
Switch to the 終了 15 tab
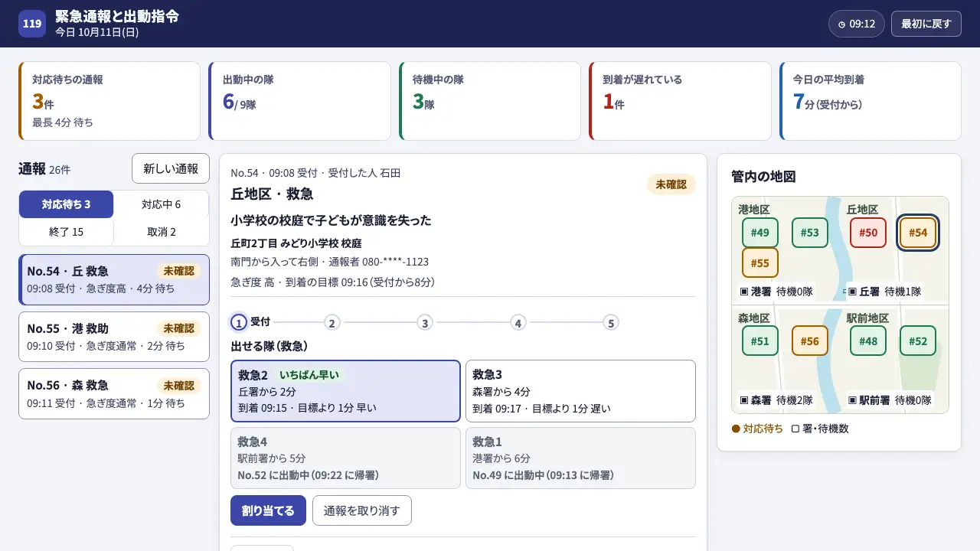tap(67, 232)
